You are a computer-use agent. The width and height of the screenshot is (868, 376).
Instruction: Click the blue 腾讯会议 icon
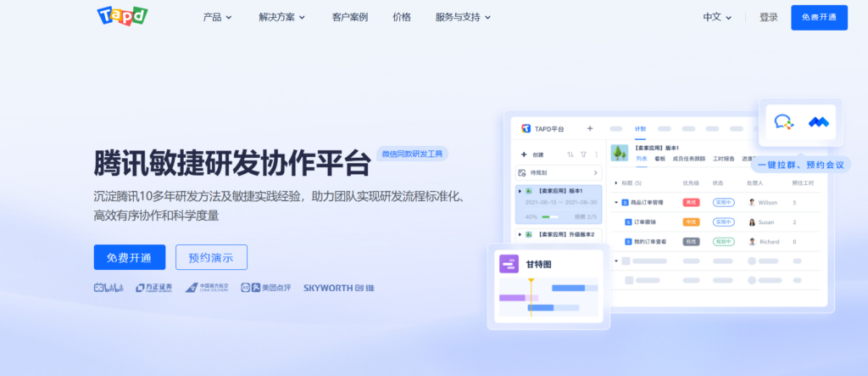pyautogui.click(x=819, y=122)
